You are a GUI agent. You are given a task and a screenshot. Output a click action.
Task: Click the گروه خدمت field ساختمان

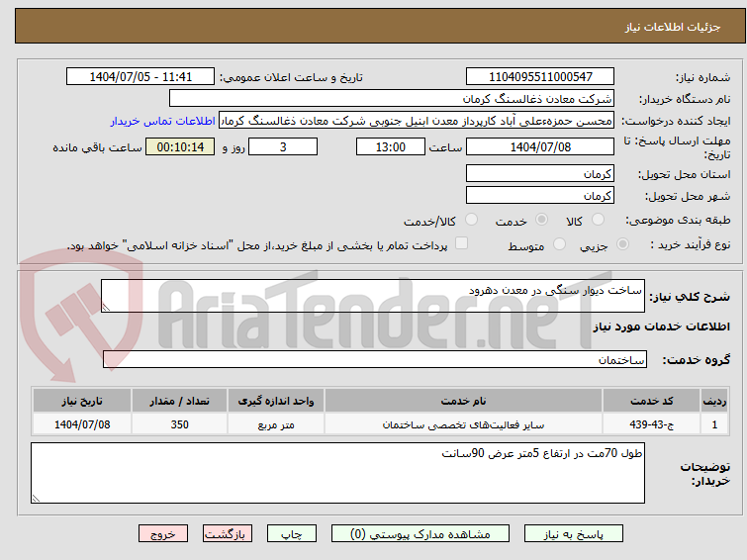(374, 359)
